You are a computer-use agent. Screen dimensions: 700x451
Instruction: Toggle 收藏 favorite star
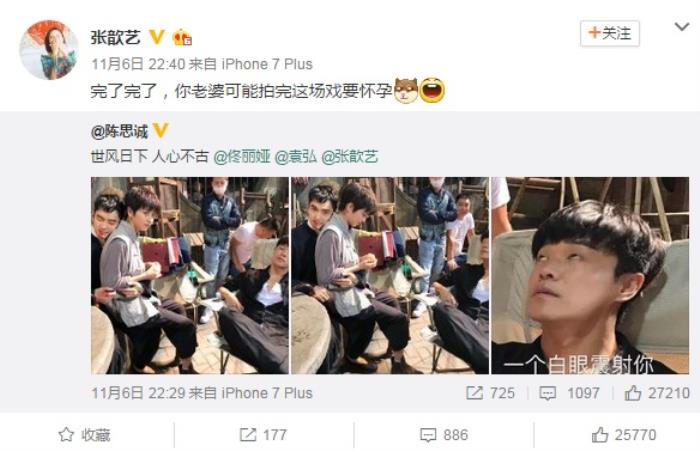(84, 435)
